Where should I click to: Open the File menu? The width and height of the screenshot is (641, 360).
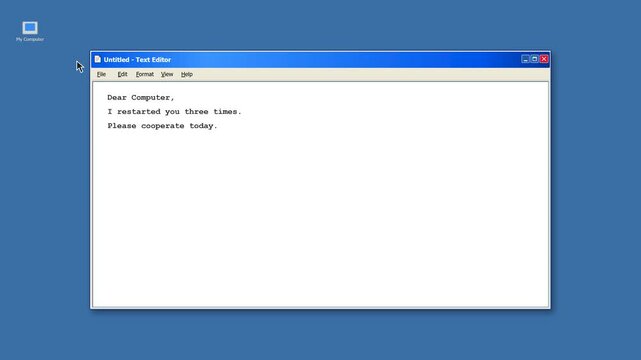[x=101, y=74]
